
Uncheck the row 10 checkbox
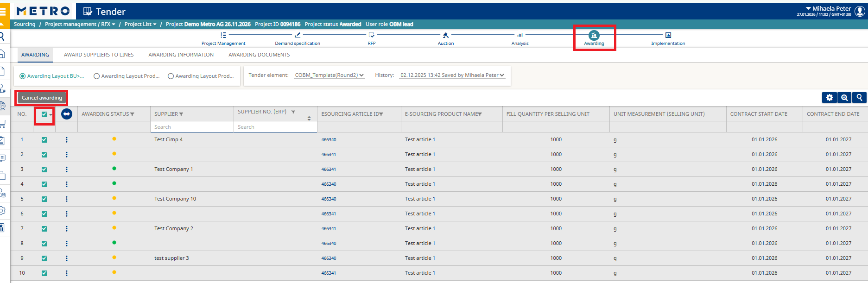click(x=44, y=273)
